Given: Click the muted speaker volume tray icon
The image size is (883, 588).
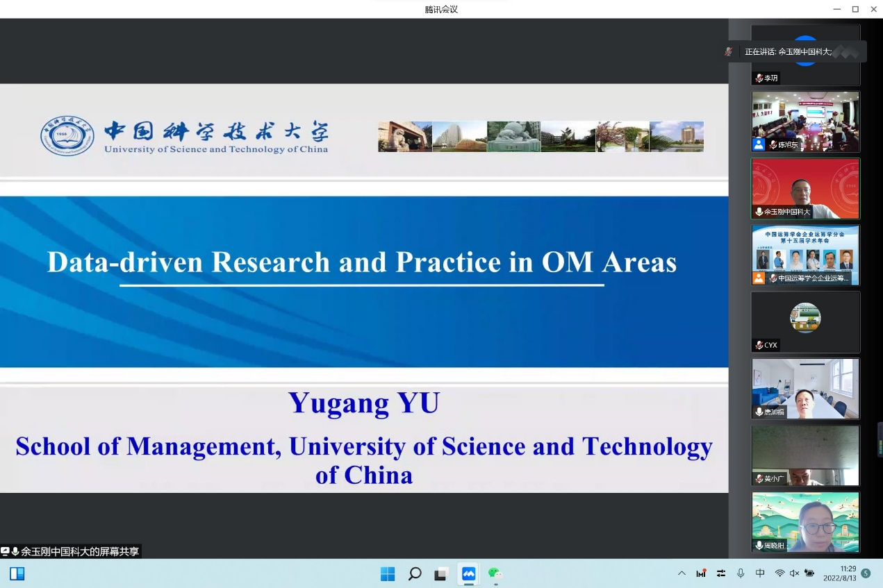Looking at the screenshot, I should 795,573.
